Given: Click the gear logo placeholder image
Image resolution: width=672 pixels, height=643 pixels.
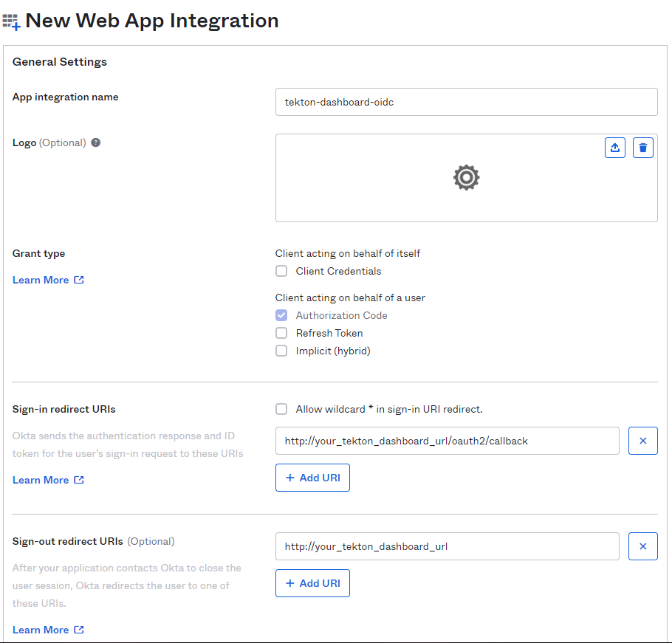Looking at the screenshot, I should (466, 178).
